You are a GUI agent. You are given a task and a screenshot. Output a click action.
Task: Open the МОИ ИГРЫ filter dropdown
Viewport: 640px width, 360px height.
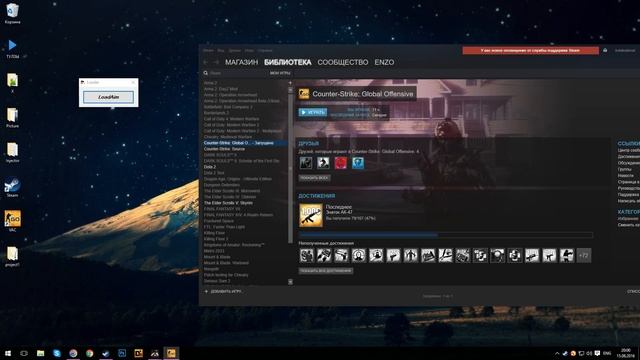click(x=280, y=73)
